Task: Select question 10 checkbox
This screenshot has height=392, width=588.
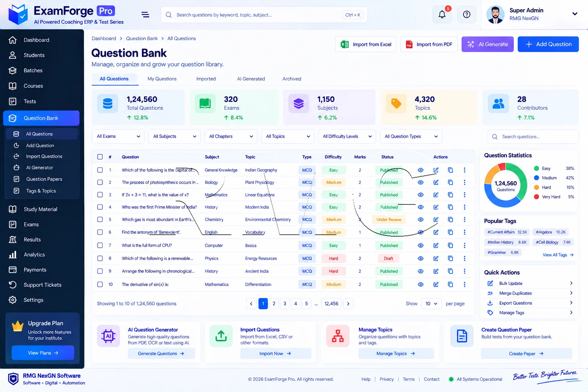Action: tap(100, 284)
